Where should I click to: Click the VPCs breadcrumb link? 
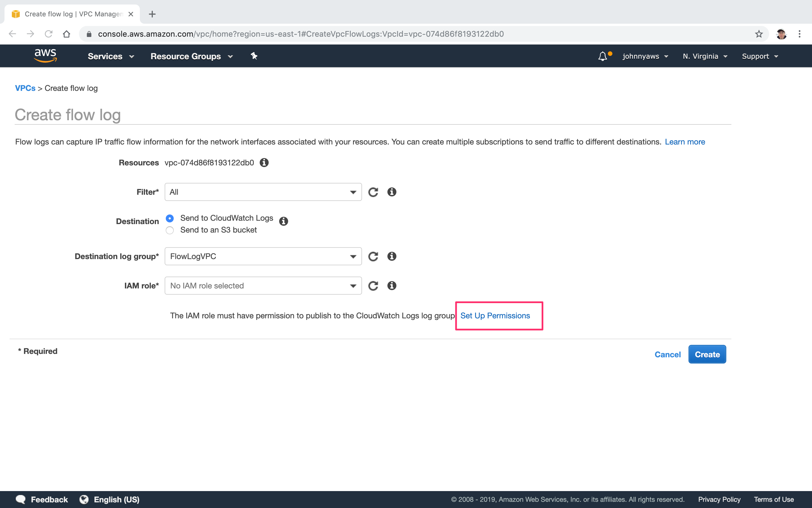point(25,88)
